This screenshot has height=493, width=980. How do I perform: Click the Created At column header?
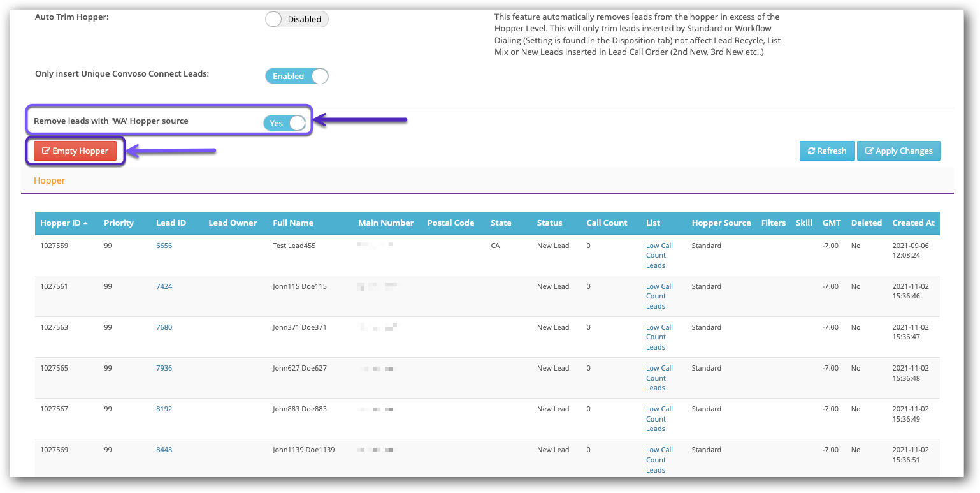click(x=913, y=223)
